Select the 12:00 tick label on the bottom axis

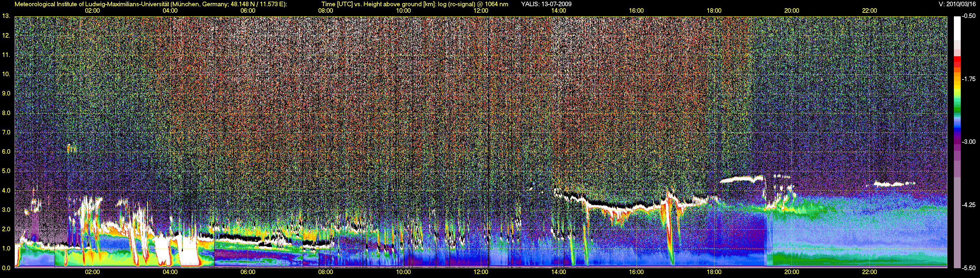click(x=481, y=272)
